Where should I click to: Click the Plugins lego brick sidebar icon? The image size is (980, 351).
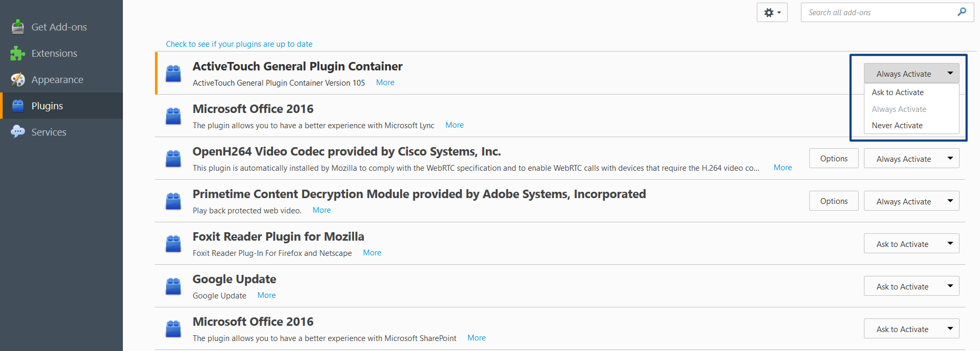(18, 106)
